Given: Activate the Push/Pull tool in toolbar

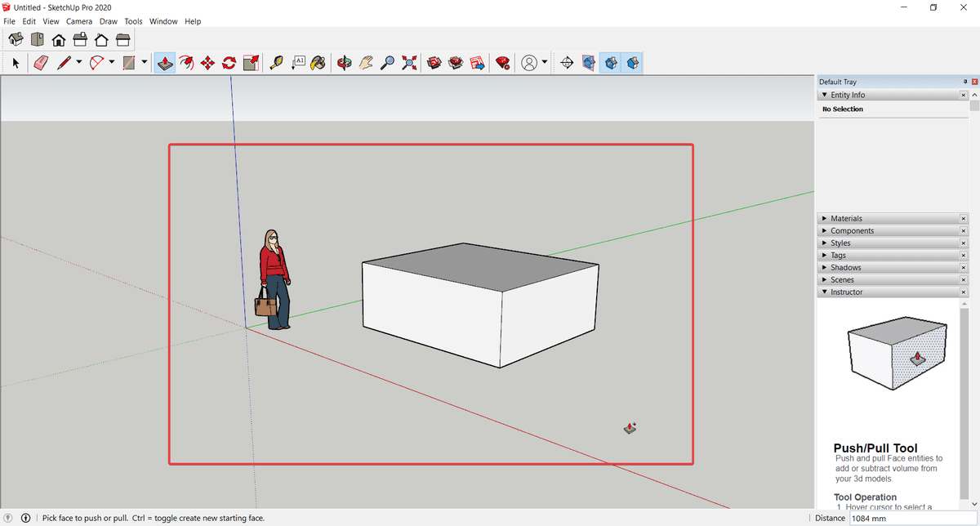Looking at the screenshot, I should click(x=165, y=63).
